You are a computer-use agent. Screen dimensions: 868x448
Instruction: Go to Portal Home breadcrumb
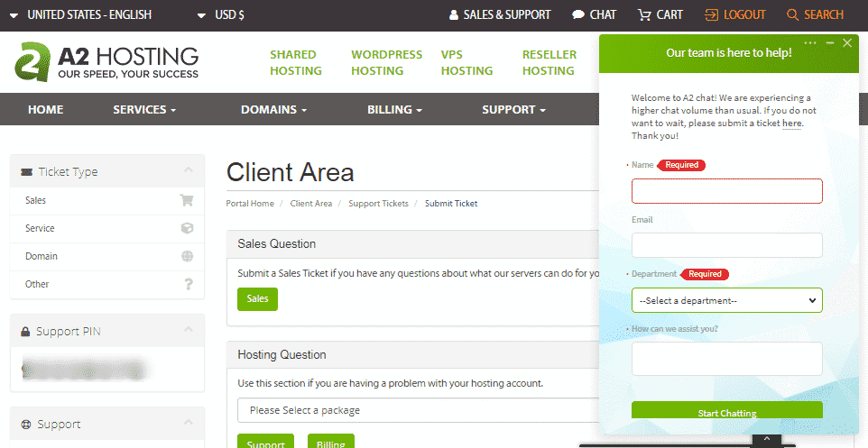(x=250, y=204)
